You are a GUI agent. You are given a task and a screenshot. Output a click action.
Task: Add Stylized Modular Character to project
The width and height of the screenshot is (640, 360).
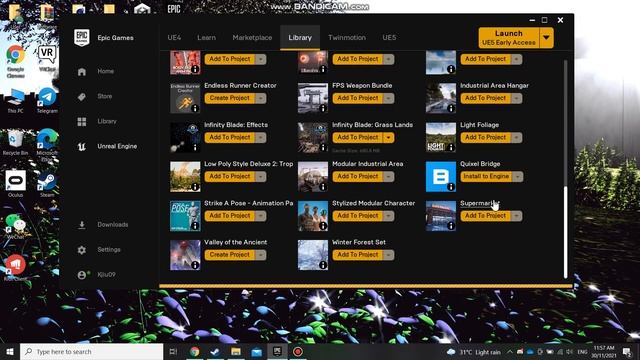[x=358, y=216]
